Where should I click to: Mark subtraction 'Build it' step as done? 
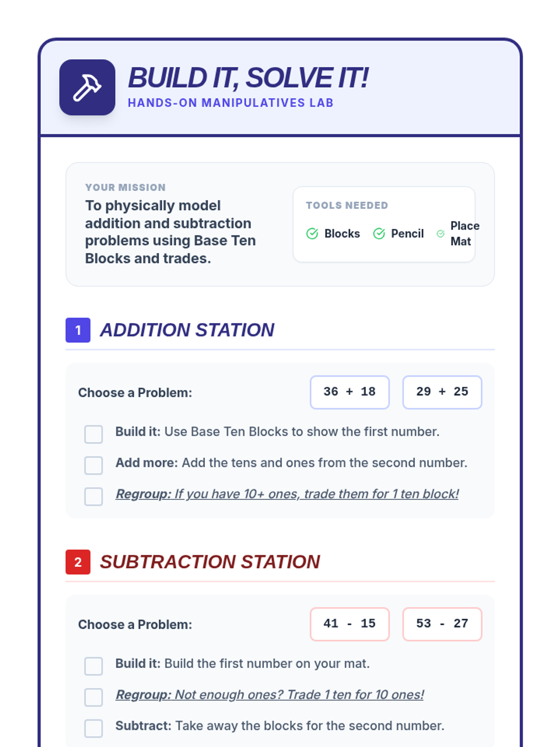94,666
